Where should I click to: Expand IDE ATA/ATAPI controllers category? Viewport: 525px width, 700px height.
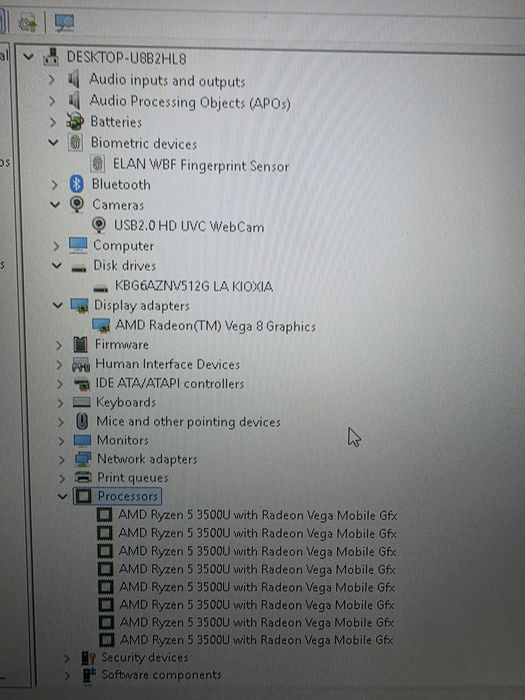click(x=59, y=383)
